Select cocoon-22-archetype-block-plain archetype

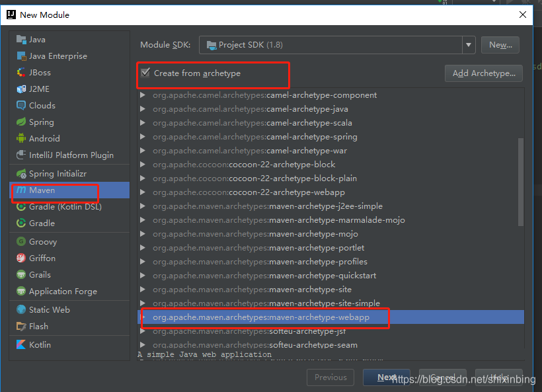click(330, 178)
